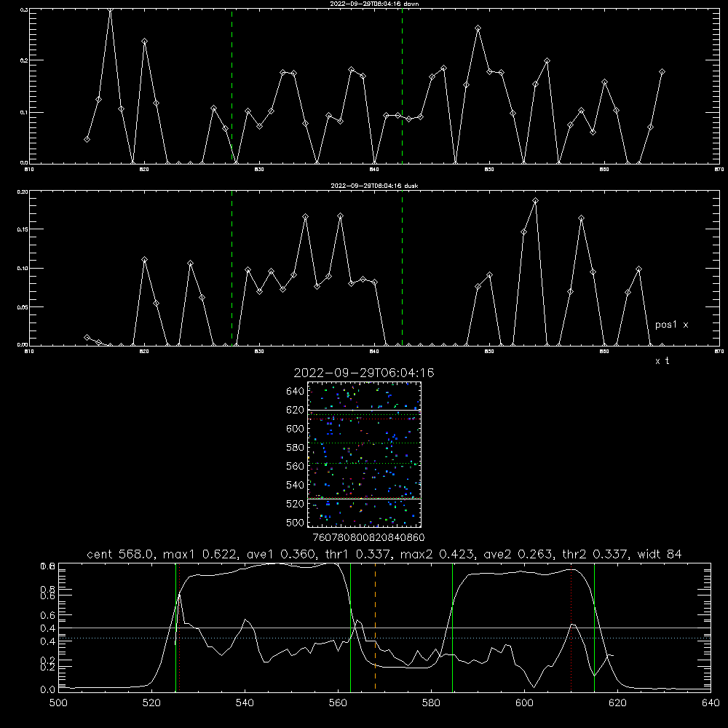Click the green vertical line near 525
Screen dimensions: 728x728
pos(175,627)
